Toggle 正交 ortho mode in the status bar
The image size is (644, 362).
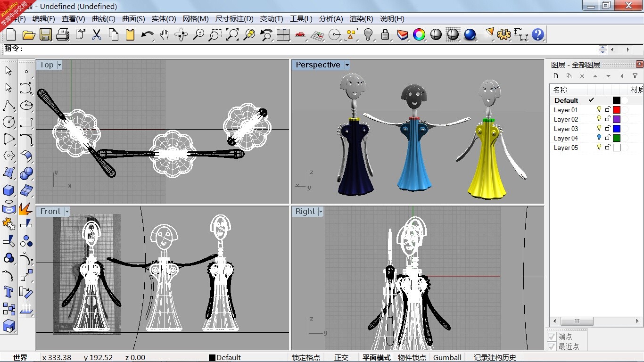341,357
